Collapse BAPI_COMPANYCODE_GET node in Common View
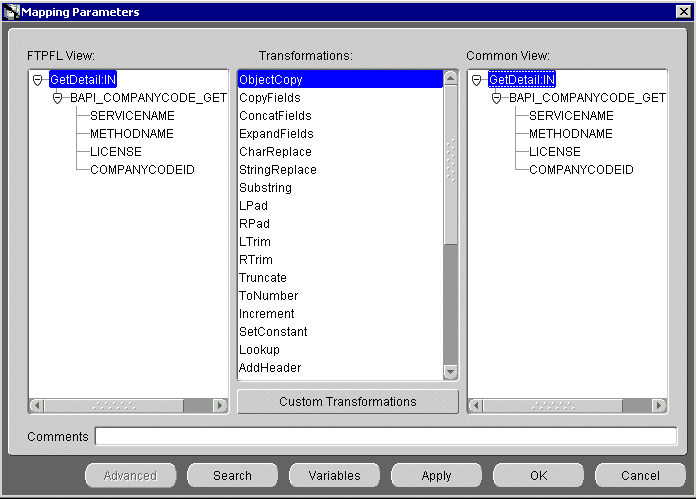Image resolution: width=696 pixels, height=499 pixels. 496,98
